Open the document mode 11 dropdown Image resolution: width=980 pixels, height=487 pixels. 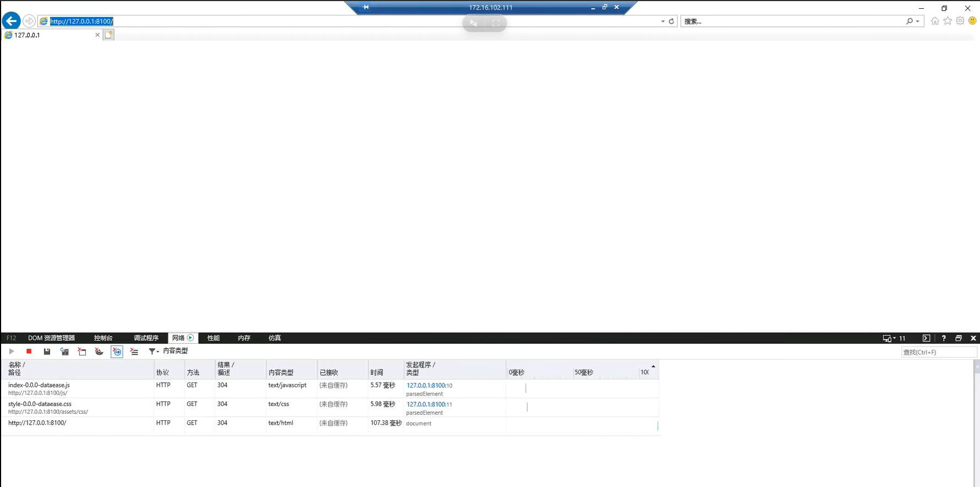(x=894, y=338)
